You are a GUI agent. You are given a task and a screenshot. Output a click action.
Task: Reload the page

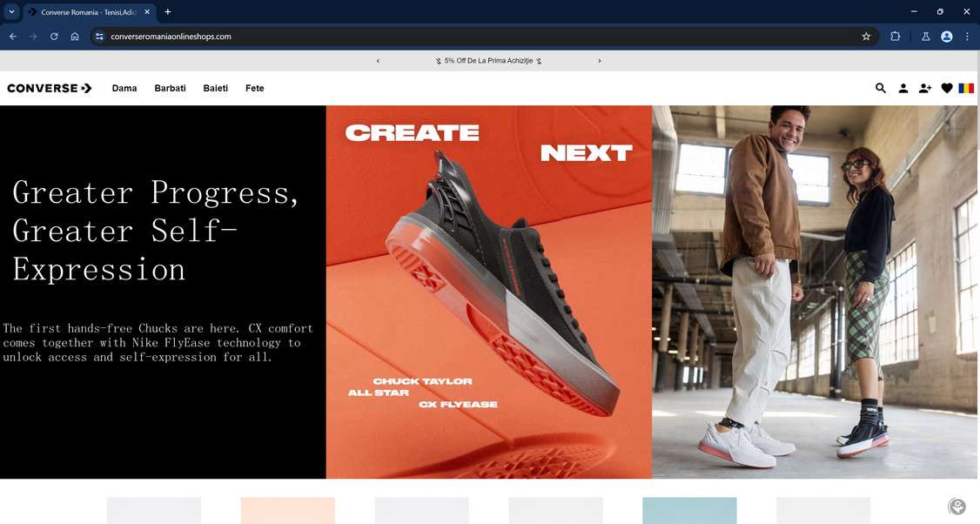pos(54,37)
